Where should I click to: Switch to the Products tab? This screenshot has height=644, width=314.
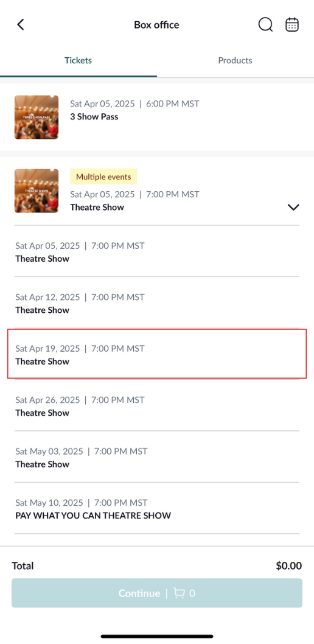(235, 61)
